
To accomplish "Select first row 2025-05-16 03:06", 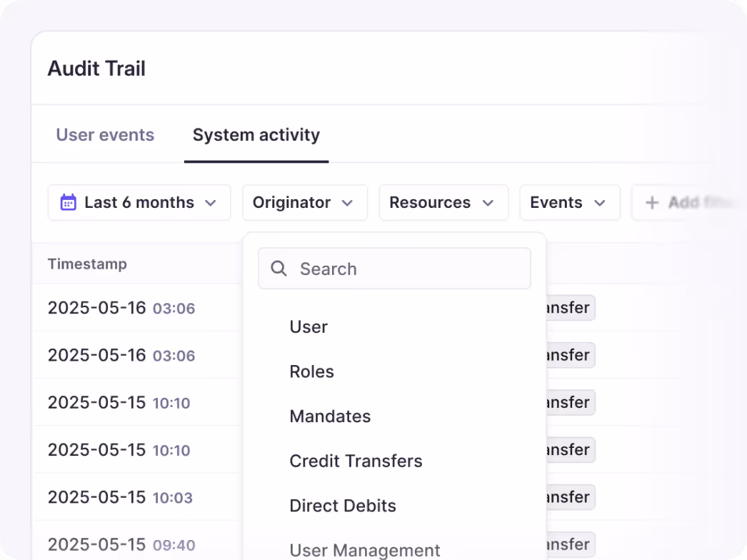I will 121,308.
